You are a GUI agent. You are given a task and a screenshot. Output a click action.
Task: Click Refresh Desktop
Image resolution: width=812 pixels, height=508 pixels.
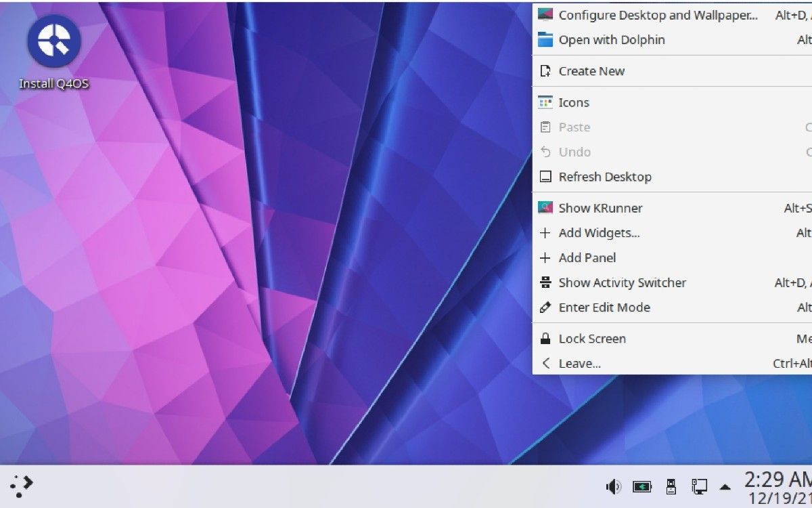(x=606, y=177)
